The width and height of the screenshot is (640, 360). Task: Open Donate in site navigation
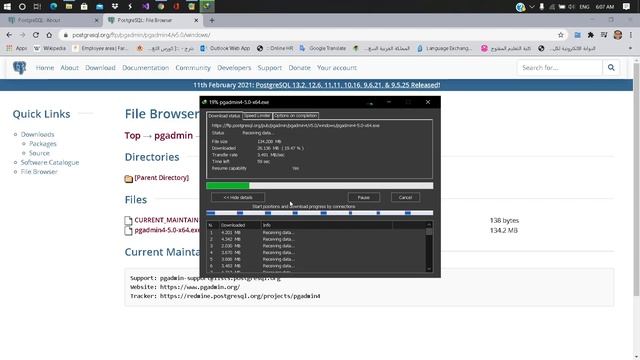[x=300, y=68]
